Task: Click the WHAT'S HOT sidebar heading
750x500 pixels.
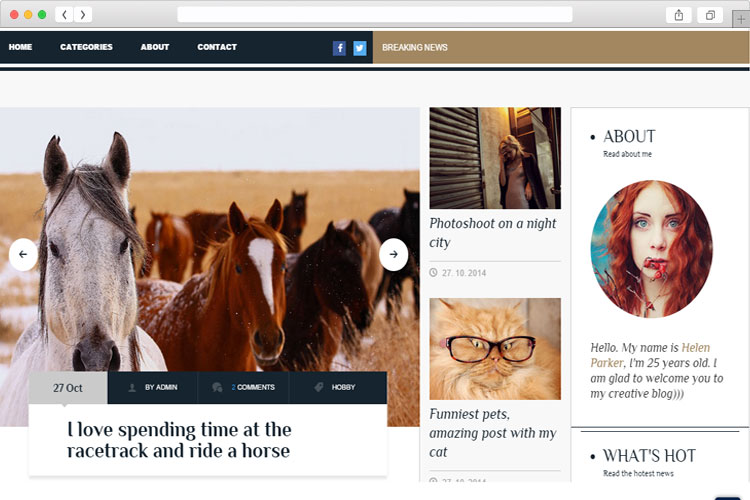Action: tap(649, 456)
